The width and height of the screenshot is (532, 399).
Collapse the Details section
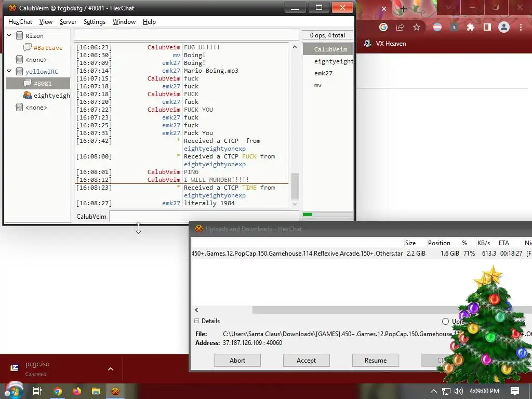click(x=197, y=321)
